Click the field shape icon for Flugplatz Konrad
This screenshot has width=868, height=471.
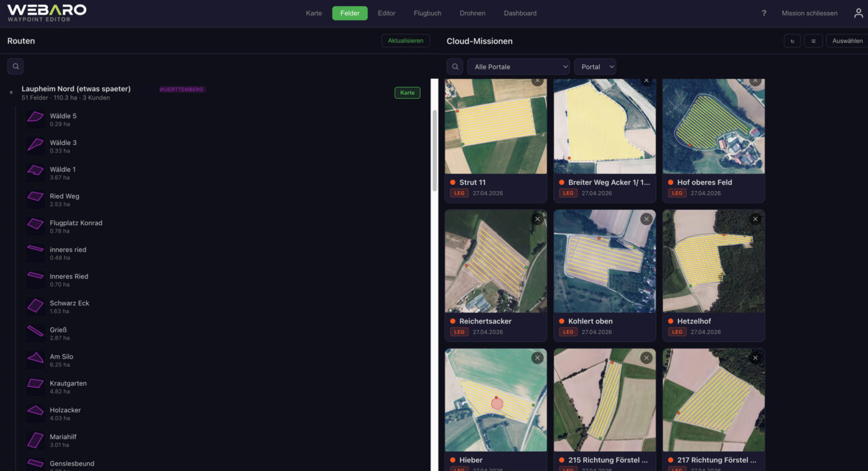click(x=35, y=223)
